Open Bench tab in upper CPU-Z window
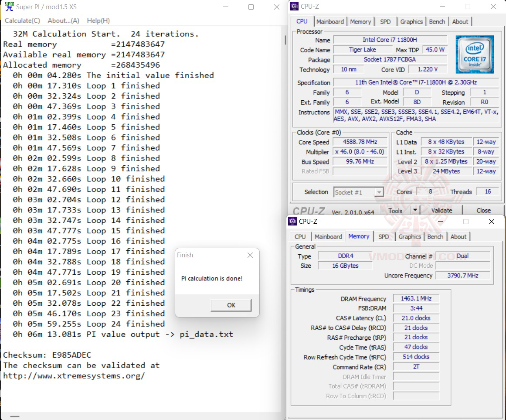506x420 pixels. click(x=437, y=22)
